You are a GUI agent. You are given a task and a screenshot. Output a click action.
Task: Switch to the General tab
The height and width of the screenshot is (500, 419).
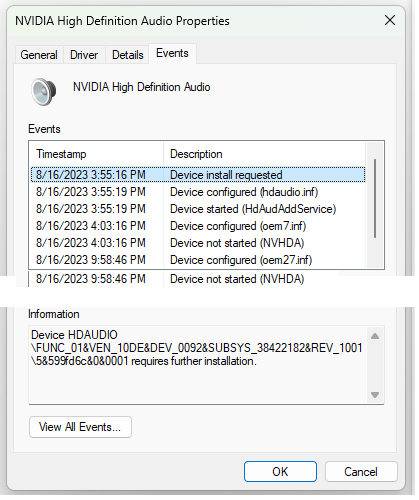[39, 55]
